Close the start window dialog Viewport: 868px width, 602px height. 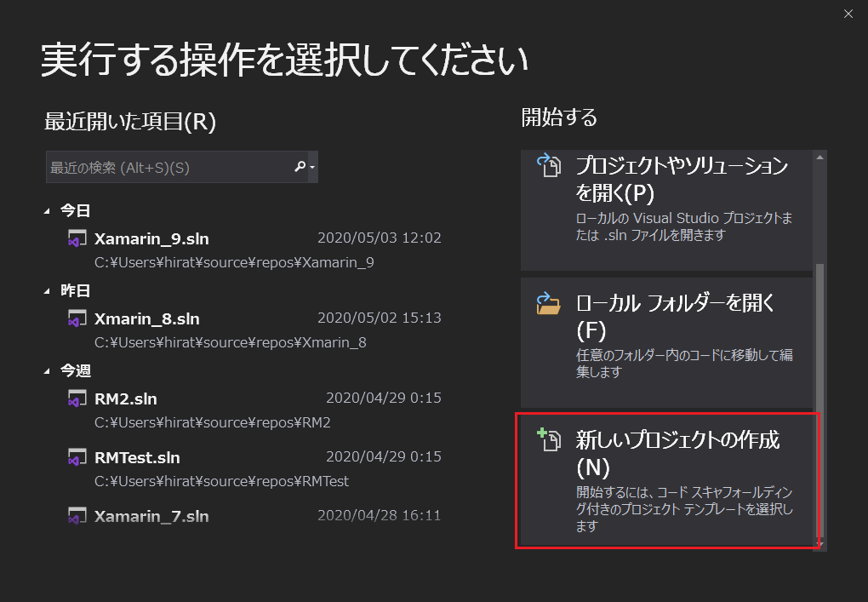click(848, 14)
